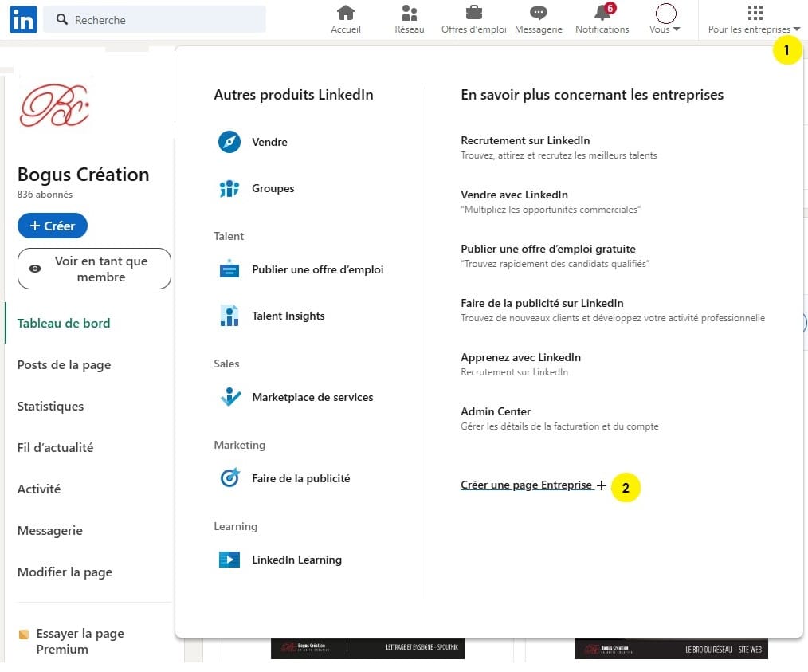Image resolution: width=808 pixels, height=672 pixels.
Task: Open Messagerie chat bubble icon
Action: pos(539,12)
